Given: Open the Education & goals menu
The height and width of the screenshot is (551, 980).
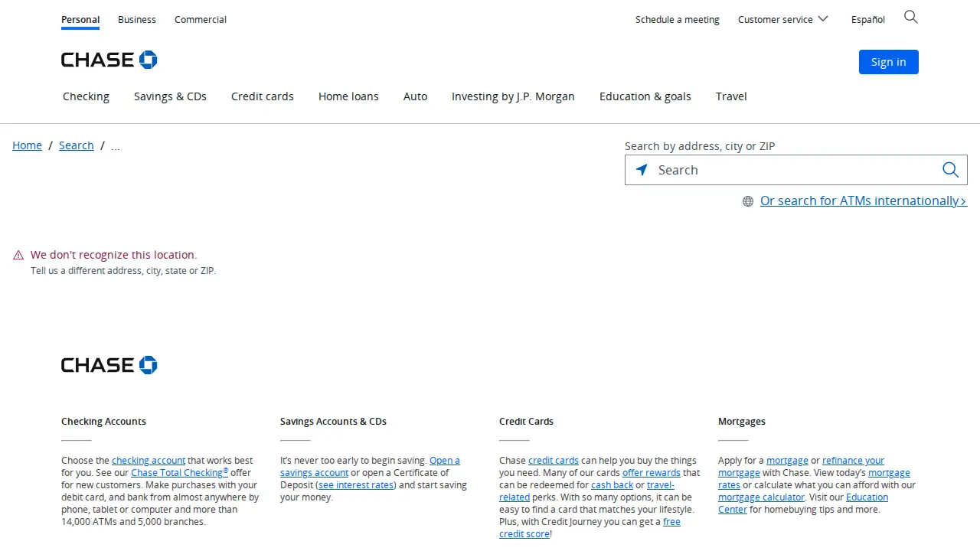Looking at the screenshot, I should tap(645, 96).
